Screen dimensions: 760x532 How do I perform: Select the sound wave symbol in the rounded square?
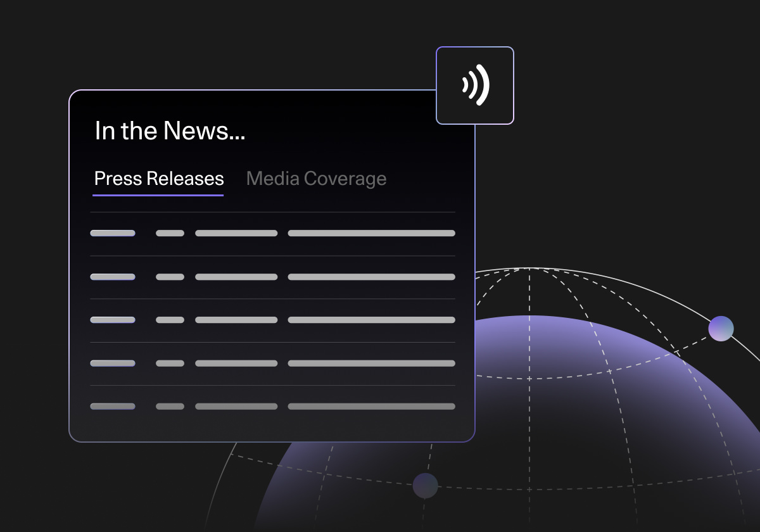coord(474,84)
